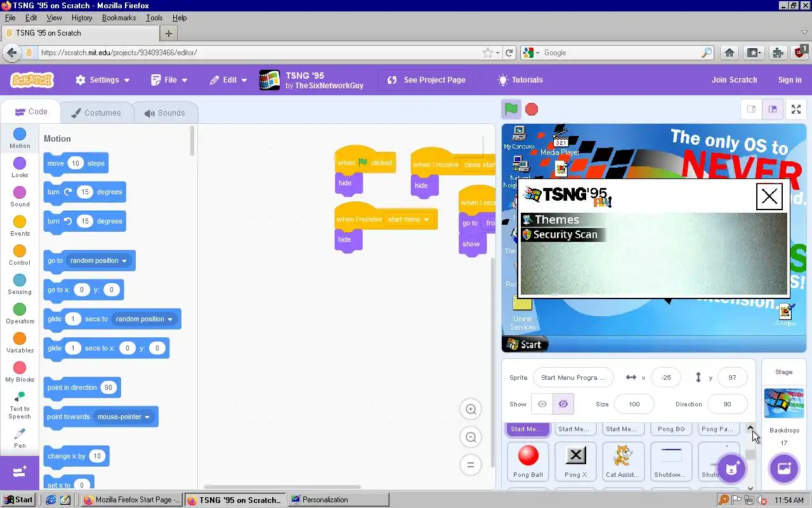Open Personalization window from taskbar
The image size is (812, 508).
click(x=337, y=500)
